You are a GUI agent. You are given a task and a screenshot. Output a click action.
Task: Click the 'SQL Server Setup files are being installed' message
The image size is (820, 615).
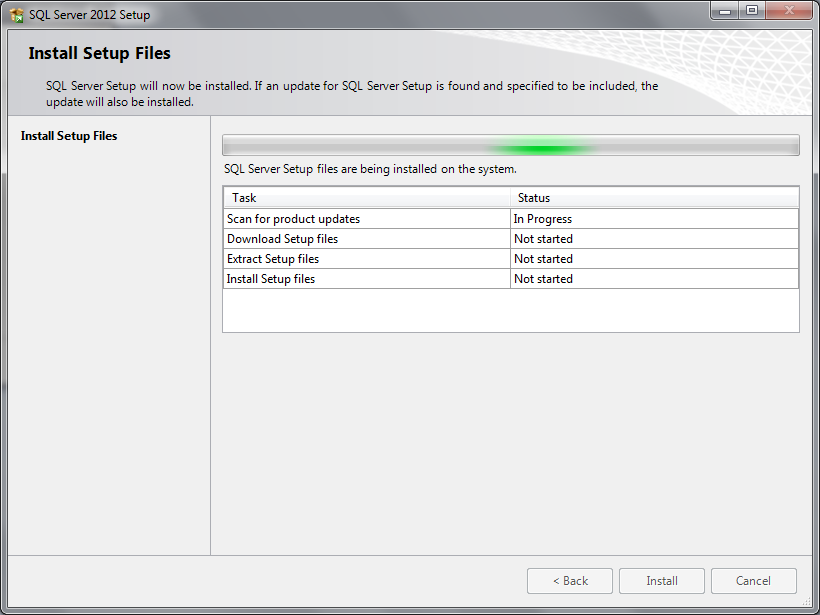[x=370, y=169]
